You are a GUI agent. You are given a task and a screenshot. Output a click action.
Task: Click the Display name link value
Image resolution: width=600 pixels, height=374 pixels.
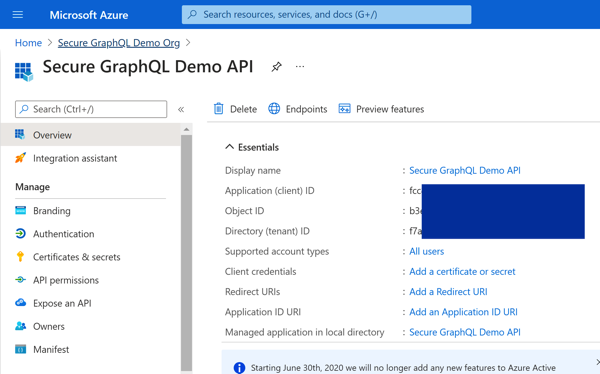pos(465,170)
